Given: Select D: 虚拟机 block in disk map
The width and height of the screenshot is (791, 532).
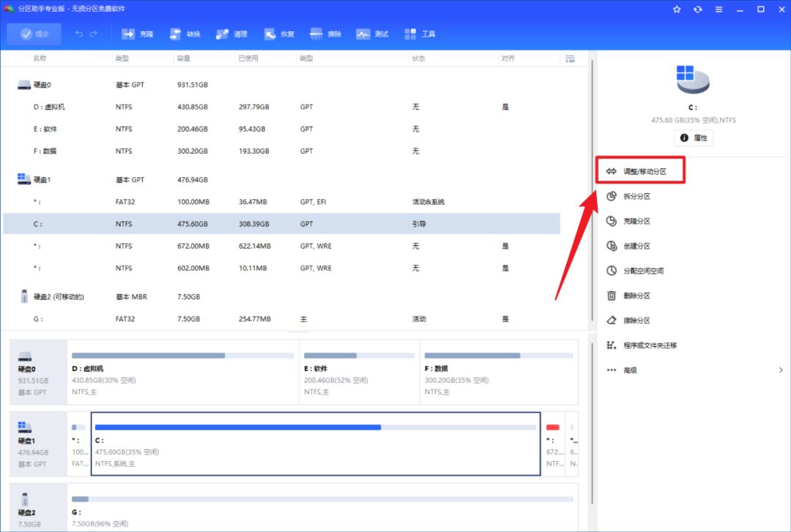Looking at the screenshot, I should click(182, 372).
